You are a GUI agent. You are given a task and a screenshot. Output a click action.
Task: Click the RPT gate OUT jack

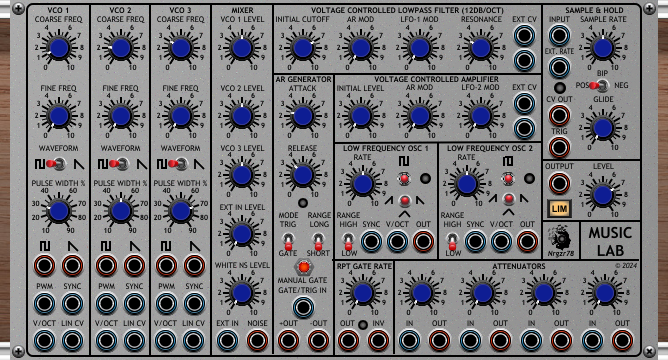click(x=348, y=341)
